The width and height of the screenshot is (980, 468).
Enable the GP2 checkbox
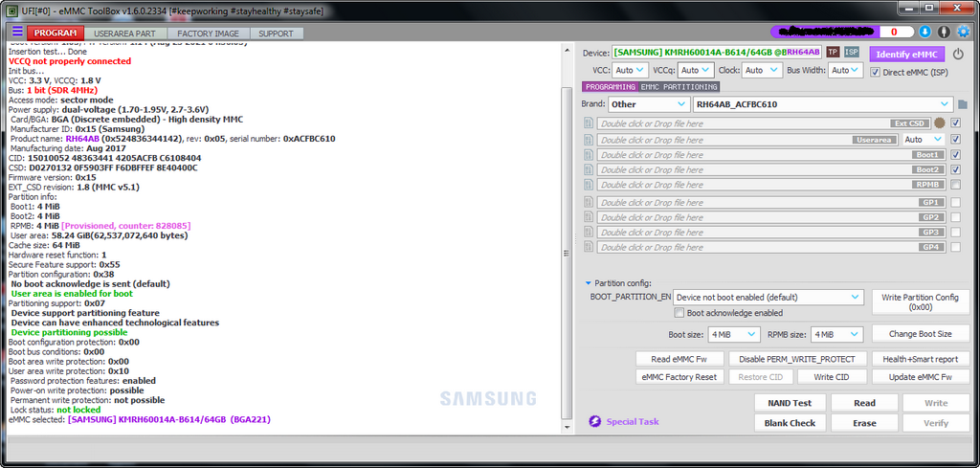956,217
